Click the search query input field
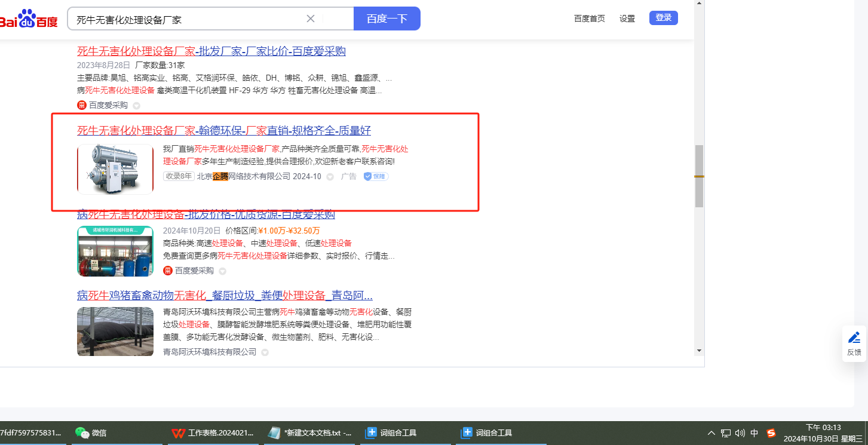The height and width of the screenshot is (445, 868). pyautogui.click(x=185, y=19)
